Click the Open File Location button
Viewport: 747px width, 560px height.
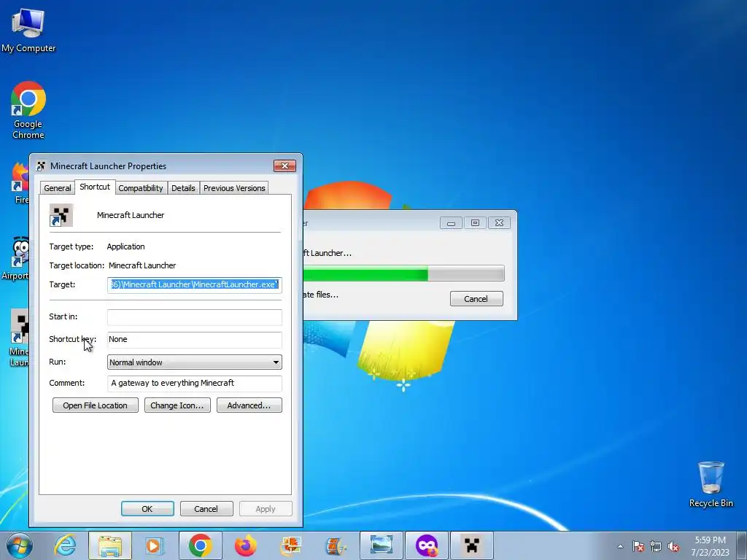point(96,405)
